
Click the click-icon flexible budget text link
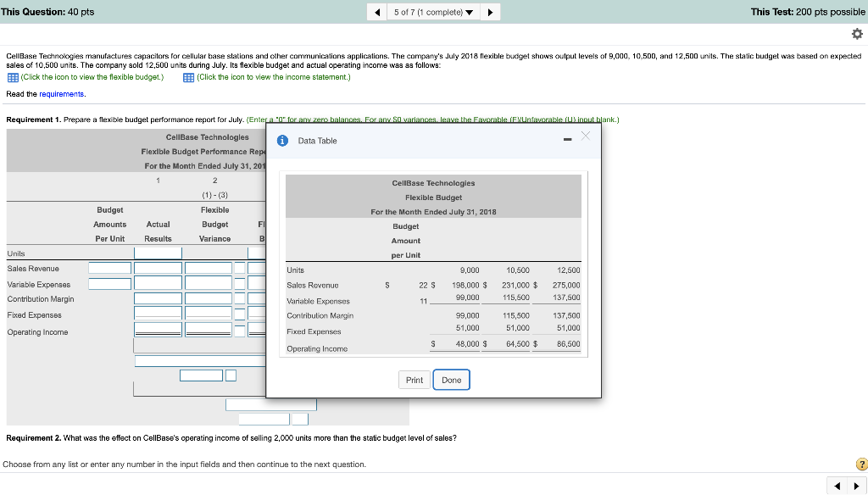92,77
